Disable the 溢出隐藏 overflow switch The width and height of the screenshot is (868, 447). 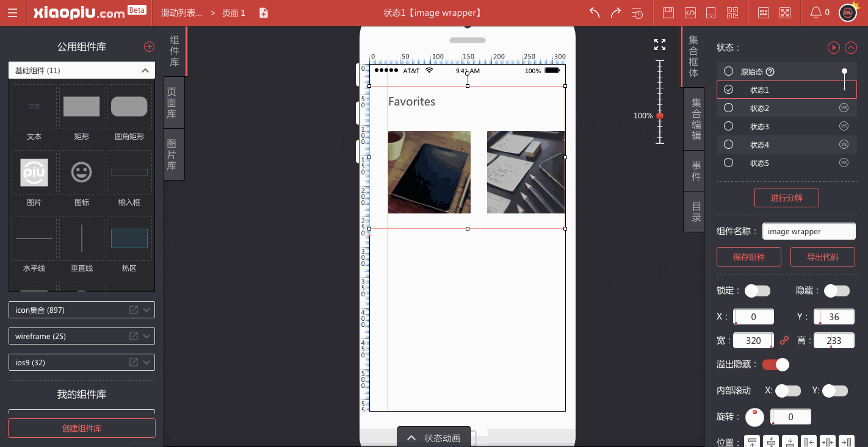(775, 365)
